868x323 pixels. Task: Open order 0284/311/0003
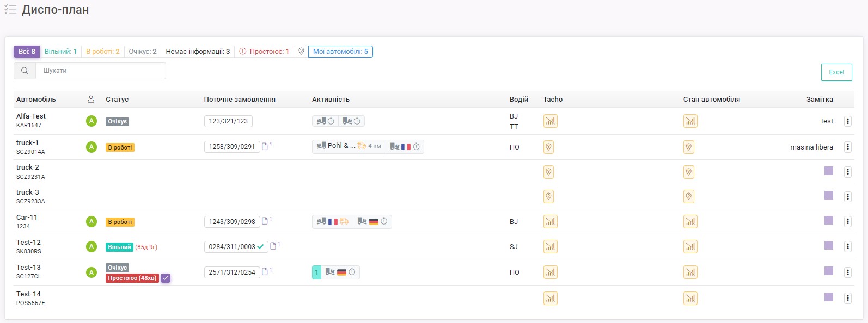(x=236, y=247)
